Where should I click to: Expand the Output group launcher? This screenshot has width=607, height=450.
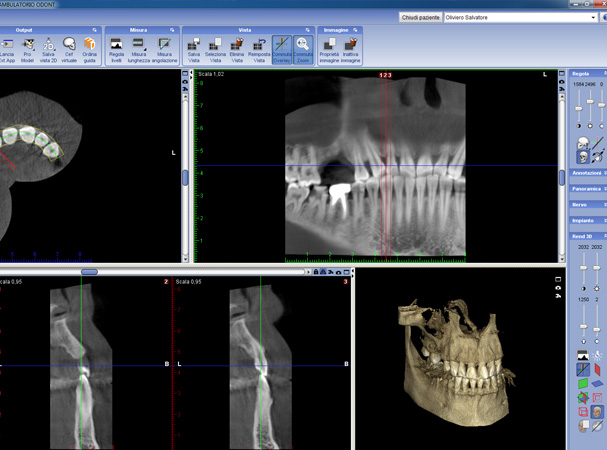pos(94,30)
